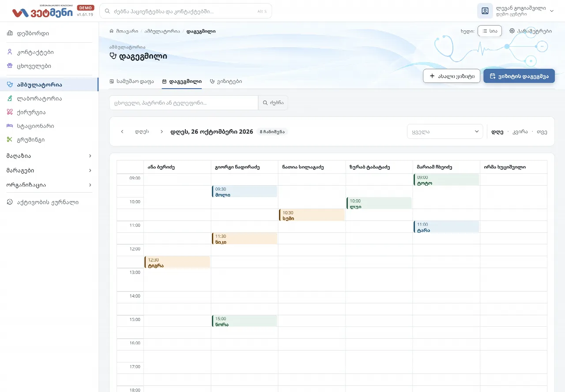Click the გრუმინგი scissors icon in sidebar
The image size is (565, 392).
10,139
